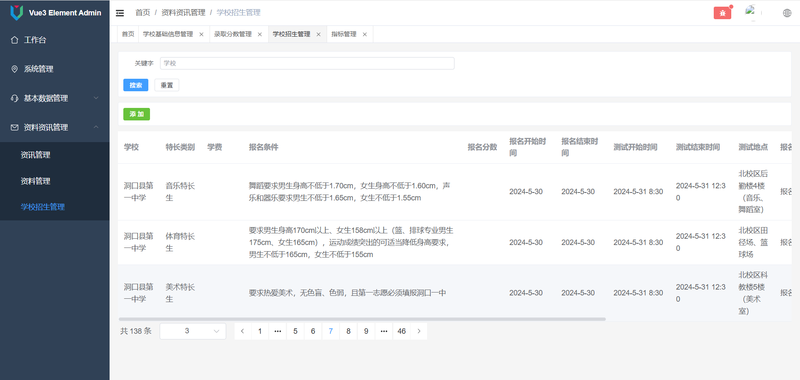Viewport: 800px width, 380px height.
Task: Click the green 添加 button
Action: click(x=137, y=114)
